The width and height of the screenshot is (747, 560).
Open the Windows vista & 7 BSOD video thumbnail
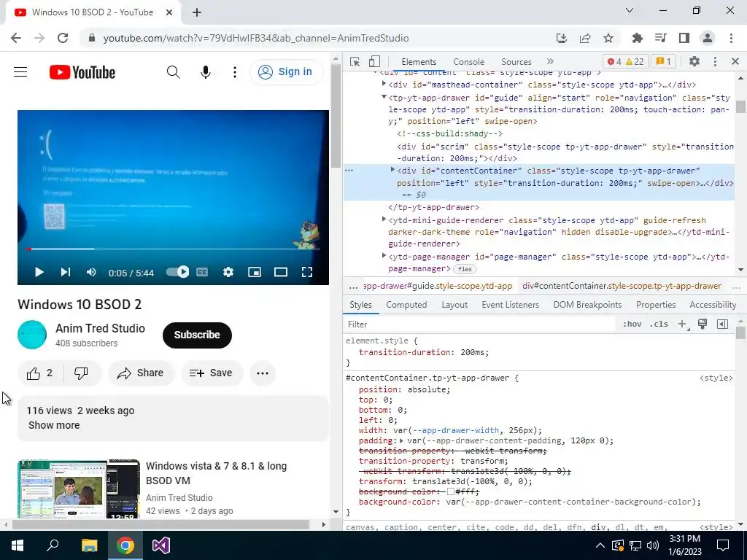79,489
